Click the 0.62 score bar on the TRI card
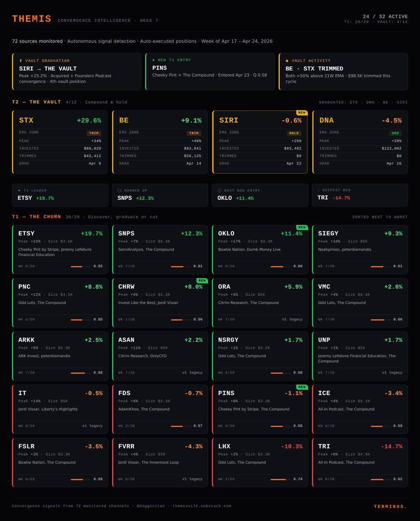This screenshot has width=420, height=521. point(381,479)
